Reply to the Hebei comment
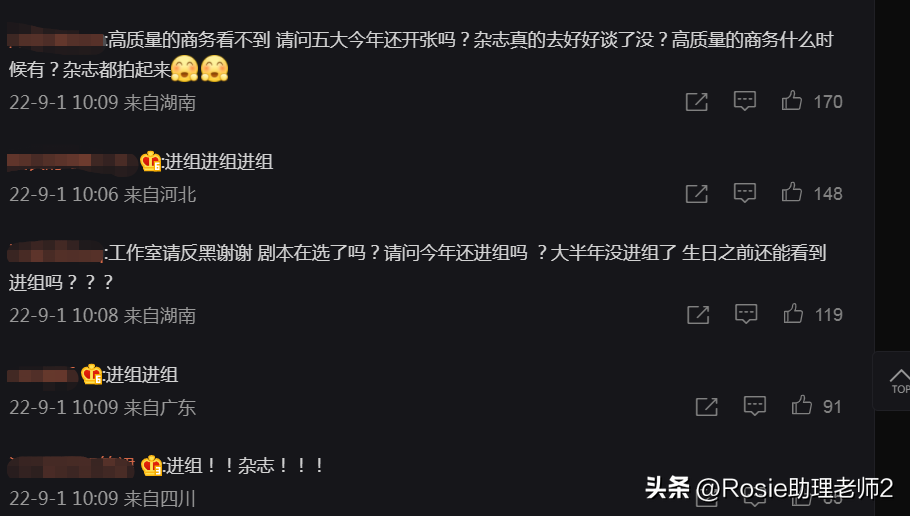910x516 pixels. (745, 192)
